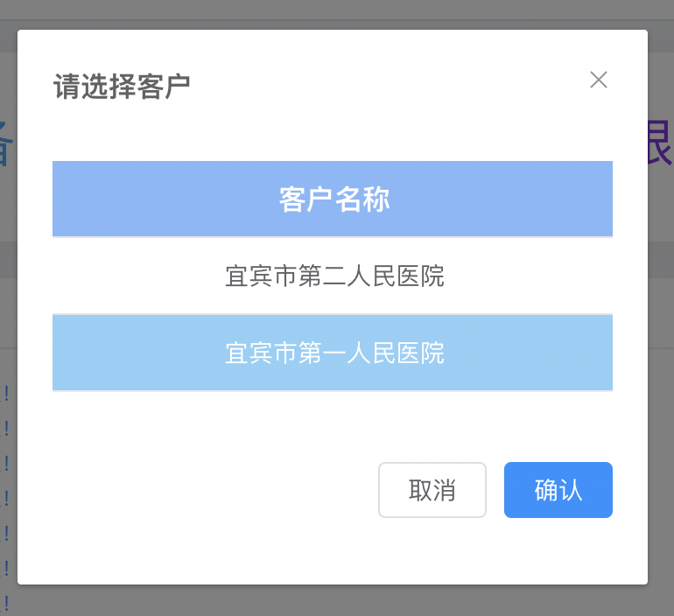Pick the highlighted Yibin First People's Hospital row
Viewport: 674px width, 616px height.
point(334,353)
